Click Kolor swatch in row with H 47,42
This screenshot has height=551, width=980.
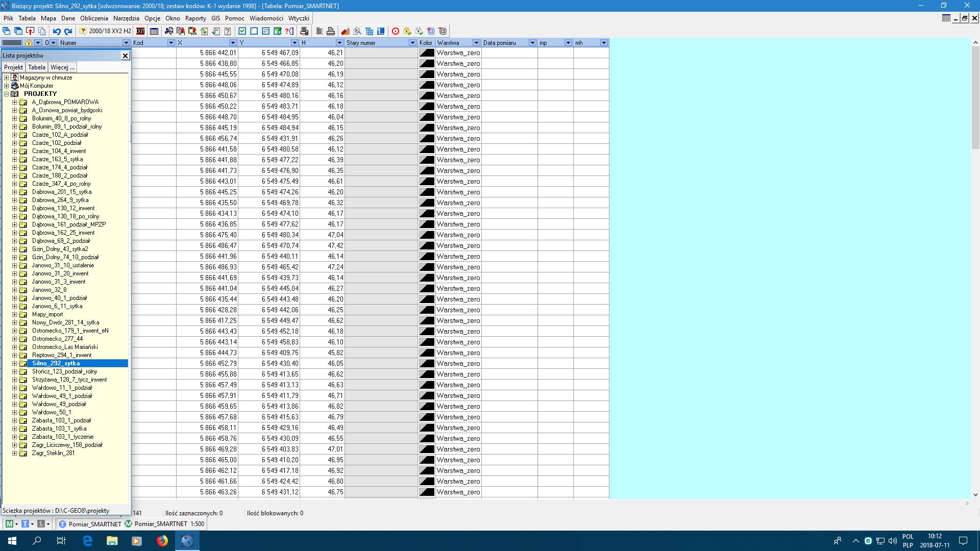[x=426, y=245]
